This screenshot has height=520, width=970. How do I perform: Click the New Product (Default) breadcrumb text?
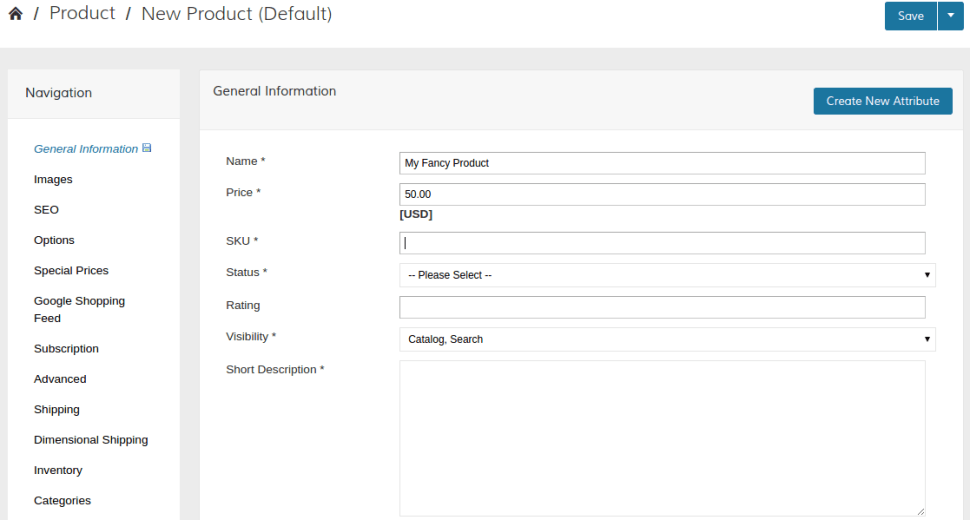pos(236,14)
